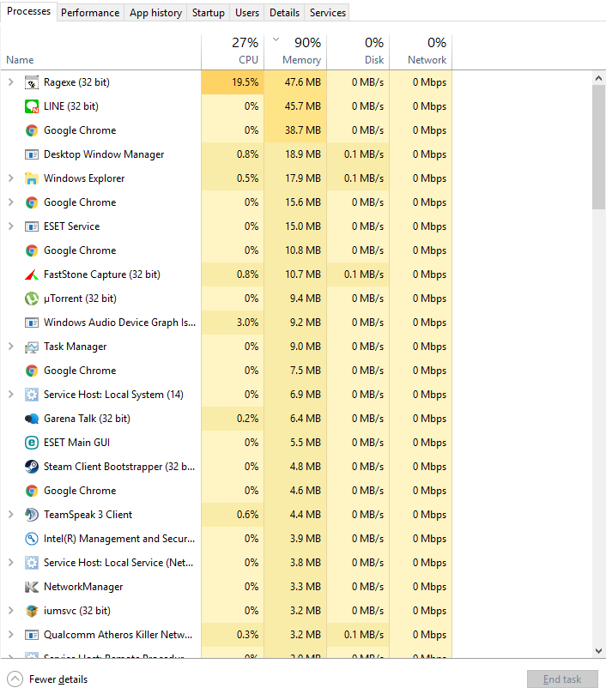
Task: Switch to the Details tab
Action: (x=284, y=13)
